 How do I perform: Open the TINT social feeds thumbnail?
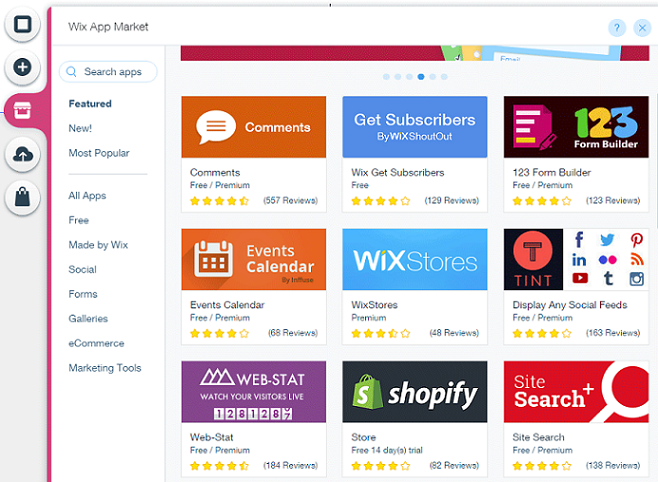pos(576,259)
